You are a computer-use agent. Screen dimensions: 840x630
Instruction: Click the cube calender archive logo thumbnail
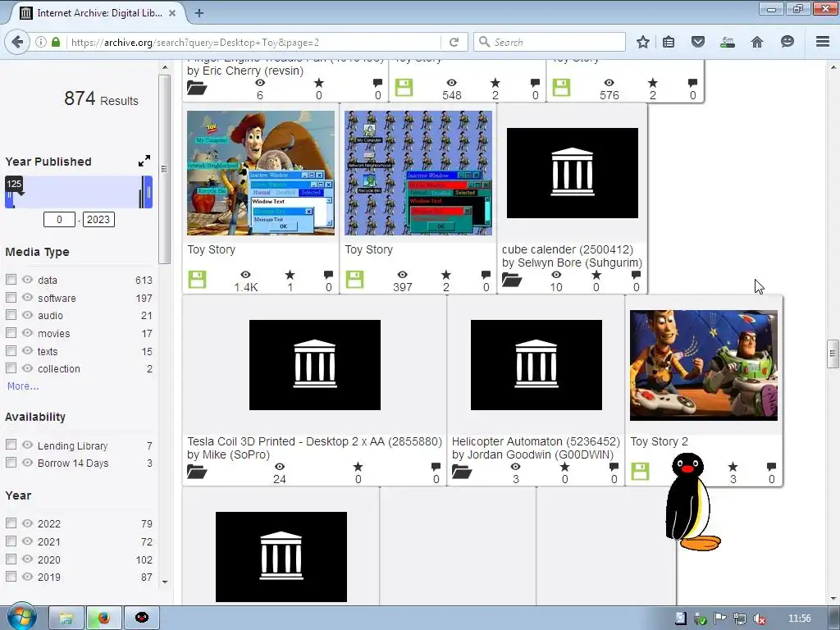click(572, 173)
